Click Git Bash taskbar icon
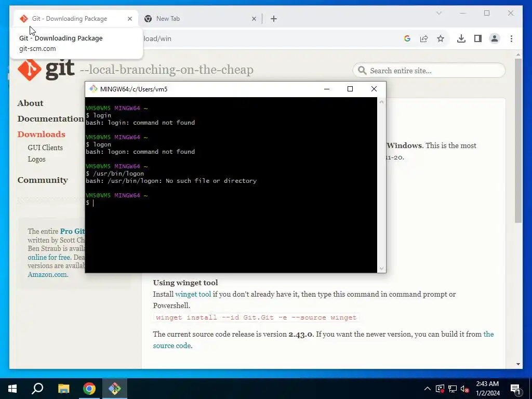 coord(115,389)
